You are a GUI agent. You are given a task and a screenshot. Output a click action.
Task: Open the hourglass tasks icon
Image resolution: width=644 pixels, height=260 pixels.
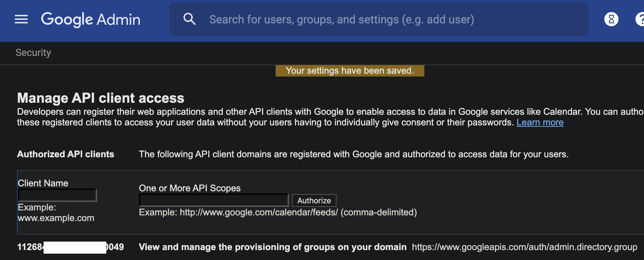click(611, 19)
